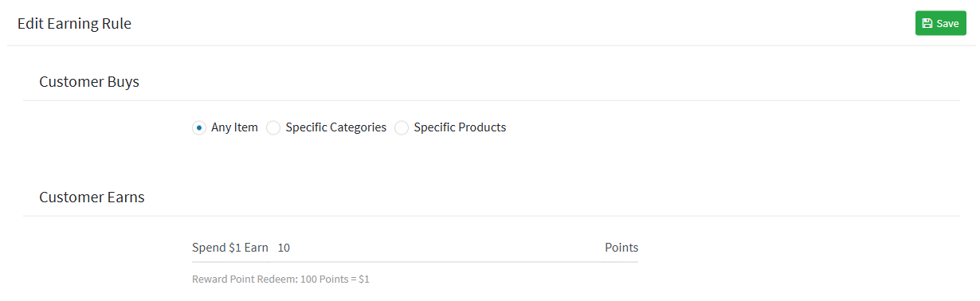
Task: Click the Reward Point Redeem help text
Action: 280,279
